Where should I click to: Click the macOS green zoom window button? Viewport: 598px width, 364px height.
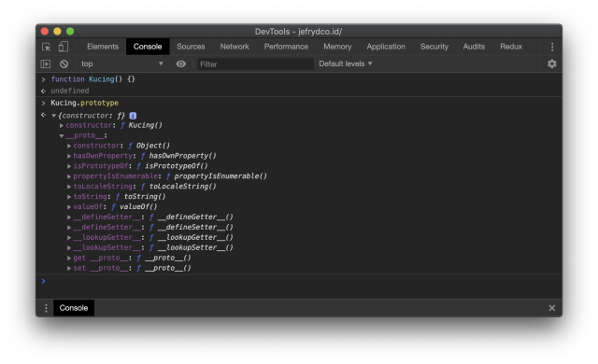point(70,31)
